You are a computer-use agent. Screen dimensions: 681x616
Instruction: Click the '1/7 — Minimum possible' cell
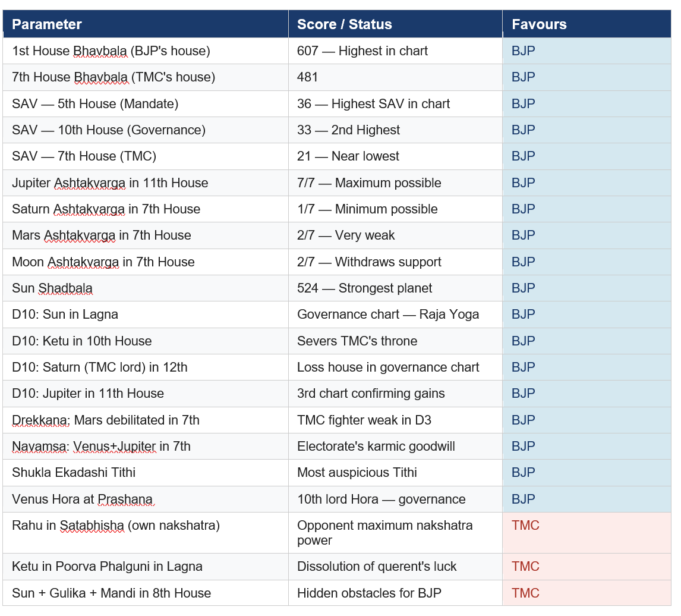point(367,209)
